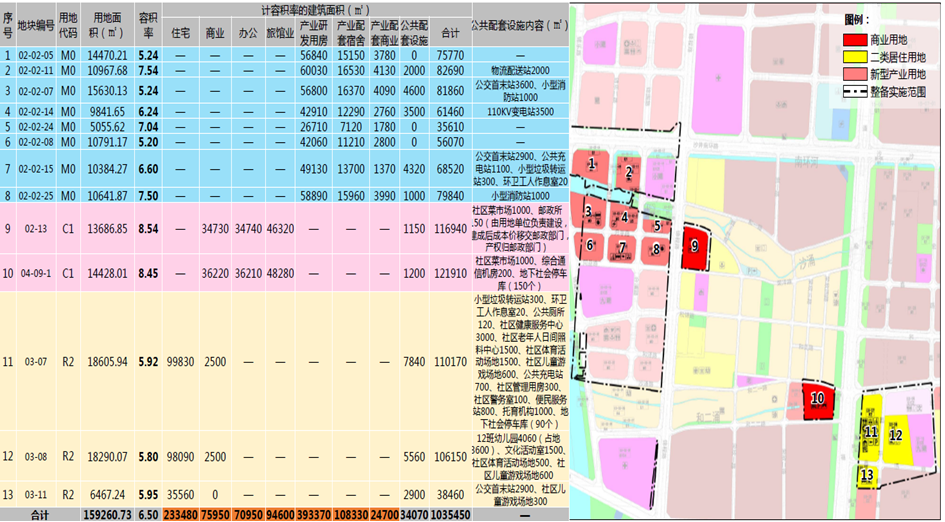Click the 整备实施范围 dashed line legend symbol
Image resolution: width=945 pixels, height=522 pixels.
click(855, 92)
